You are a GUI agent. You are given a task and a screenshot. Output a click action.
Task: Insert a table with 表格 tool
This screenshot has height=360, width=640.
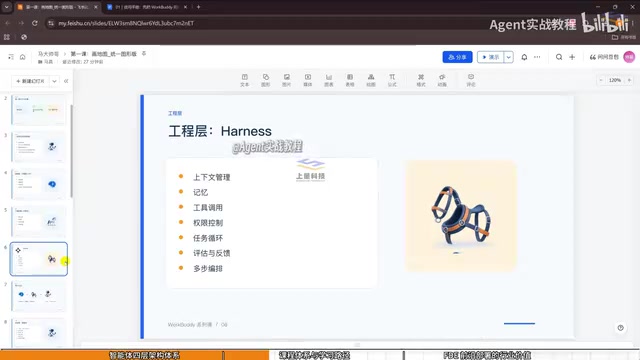tap(350, 80)
